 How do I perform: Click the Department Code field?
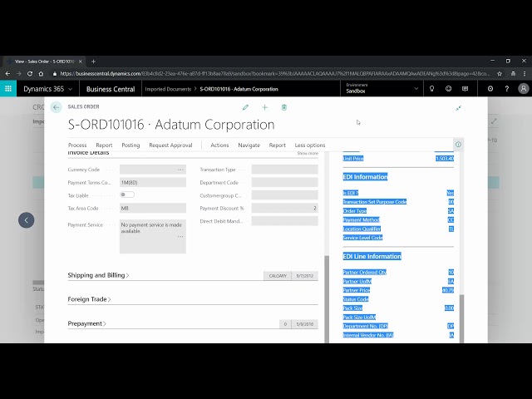pyautogui.click(x=284, y=182)
